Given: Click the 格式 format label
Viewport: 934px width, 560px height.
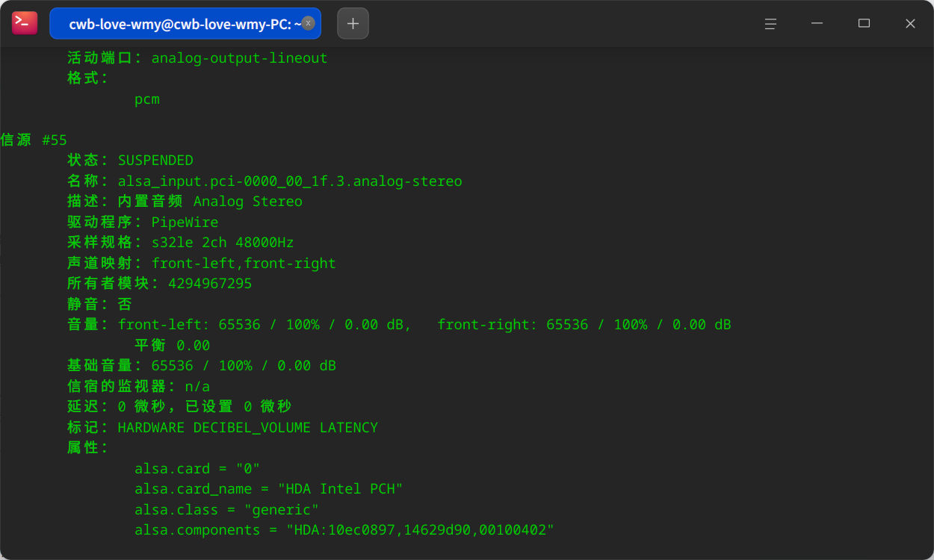Looking at the screenshot, I should point(87,78).
